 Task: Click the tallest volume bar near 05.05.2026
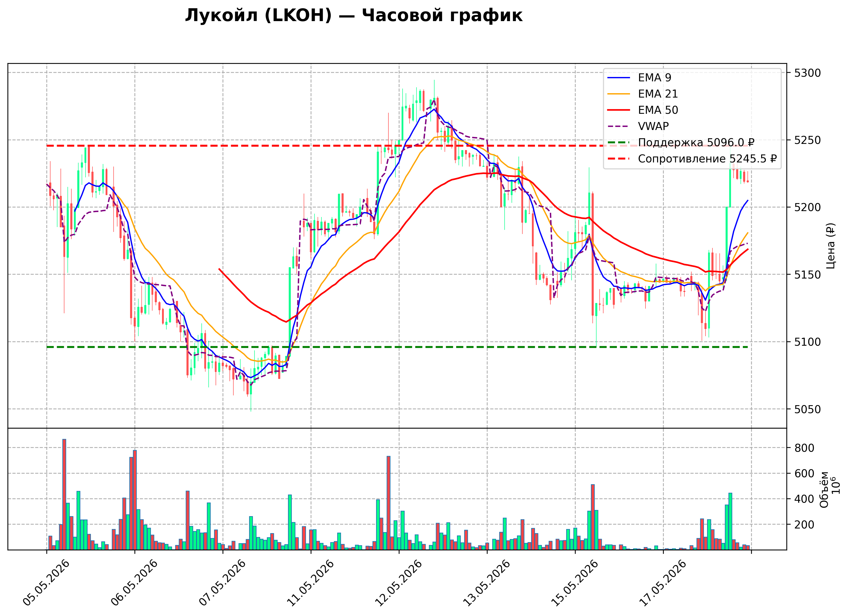click(64, 494)
